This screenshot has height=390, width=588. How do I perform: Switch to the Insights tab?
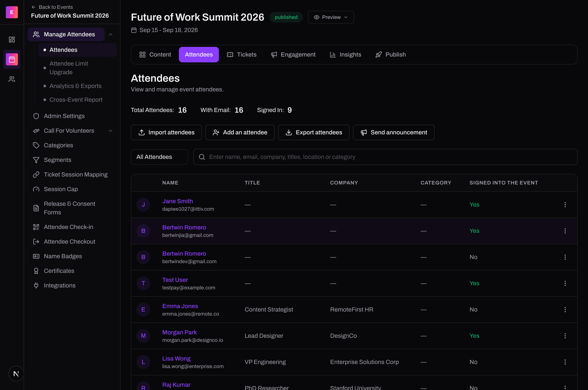[345, 55]
